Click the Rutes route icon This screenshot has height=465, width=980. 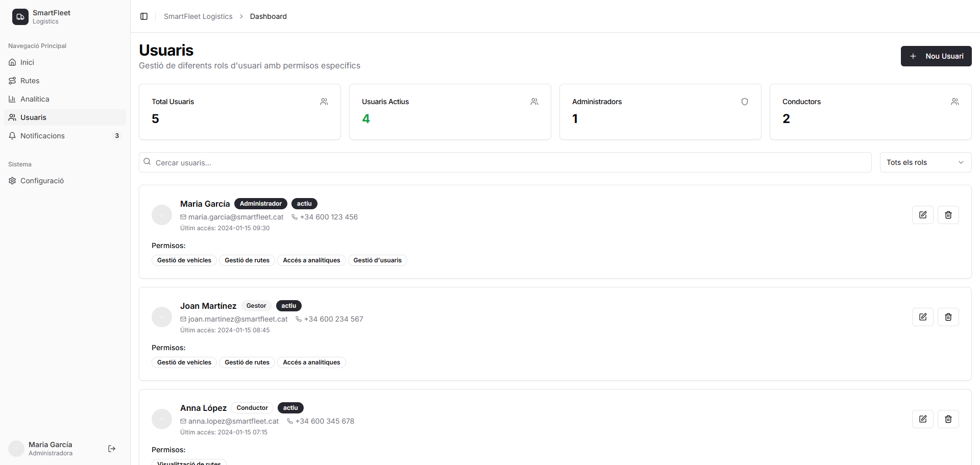(x=12, y=81)
